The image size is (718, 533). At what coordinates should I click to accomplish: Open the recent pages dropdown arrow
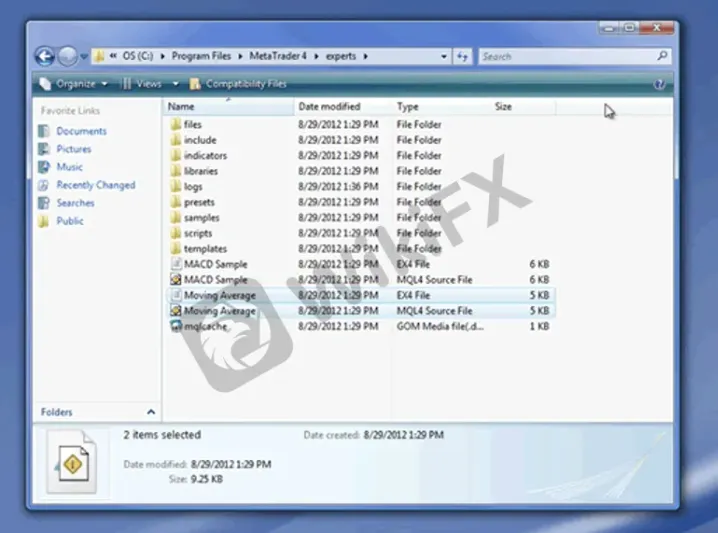84,57
